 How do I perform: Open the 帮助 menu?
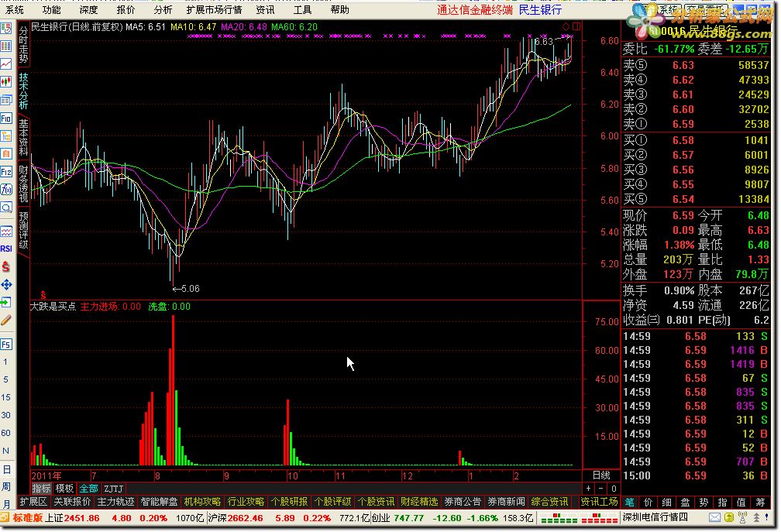tap(339, 10)
